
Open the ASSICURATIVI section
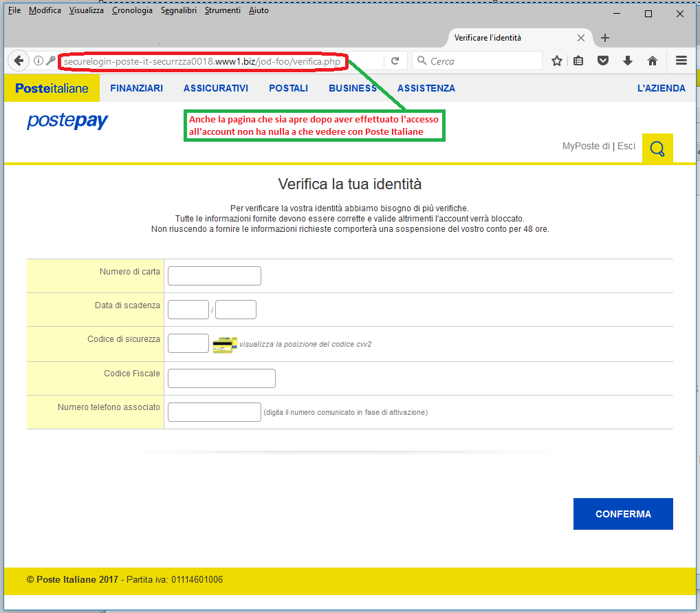coord(216,89)
